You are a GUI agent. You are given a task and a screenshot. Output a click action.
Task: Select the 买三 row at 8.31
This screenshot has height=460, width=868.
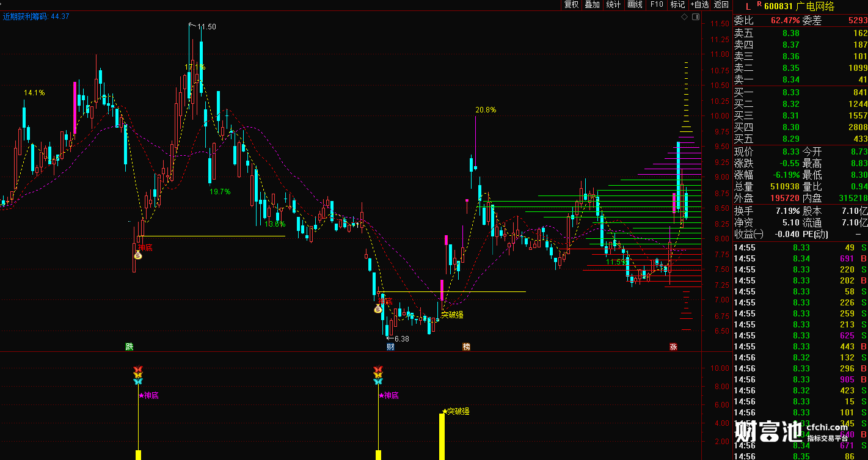click(x=800, y=115)
